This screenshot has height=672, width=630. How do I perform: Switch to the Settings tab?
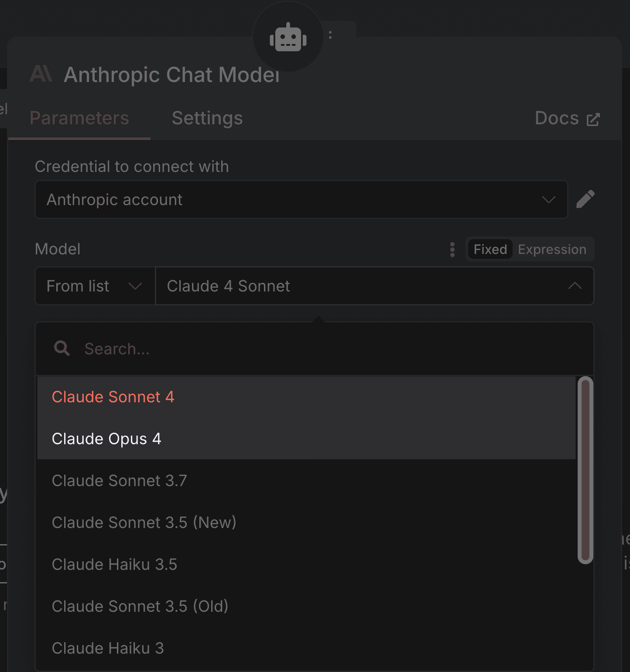207,118
